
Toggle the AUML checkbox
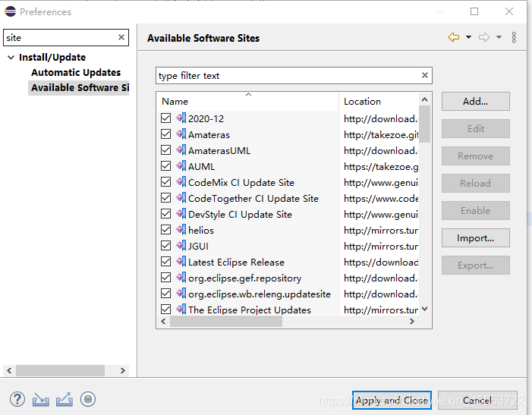click(x=165, y=166)
